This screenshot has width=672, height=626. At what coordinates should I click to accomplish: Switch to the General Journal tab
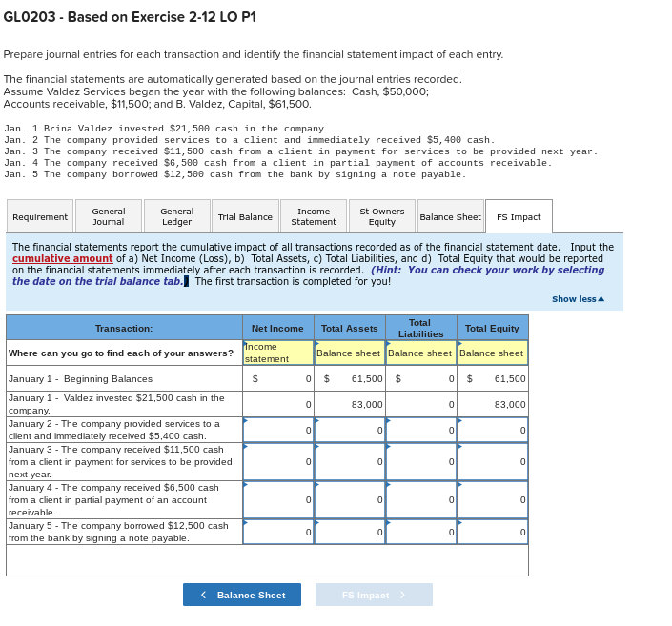[109, 216]
